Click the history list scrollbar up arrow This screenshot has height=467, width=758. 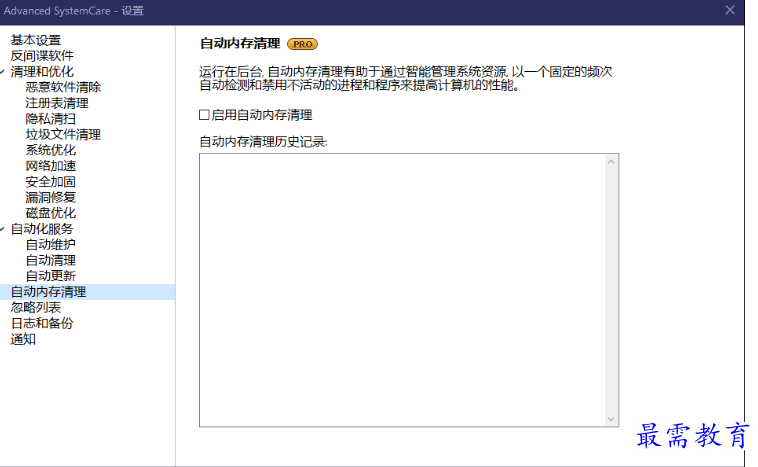tap(611, 162)
